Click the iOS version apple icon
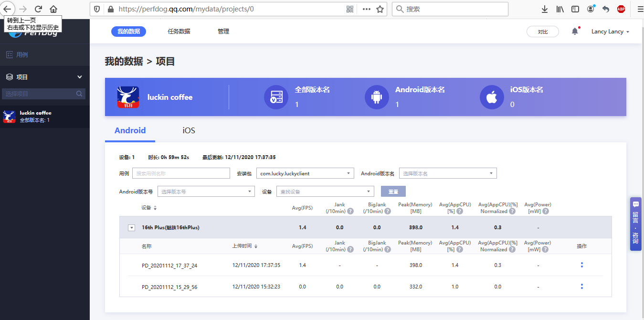Screen dimensions: 644x320 coord(492,97)
